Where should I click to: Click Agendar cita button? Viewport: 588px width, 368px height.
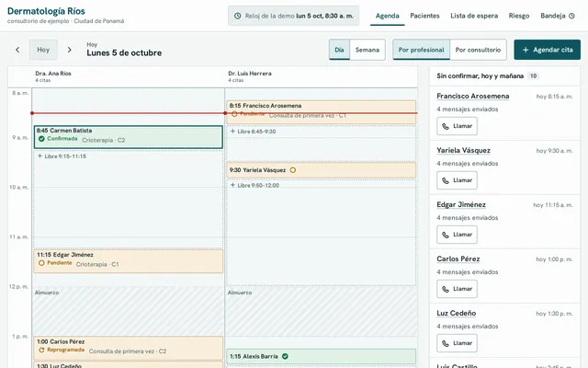pos(548,50)
